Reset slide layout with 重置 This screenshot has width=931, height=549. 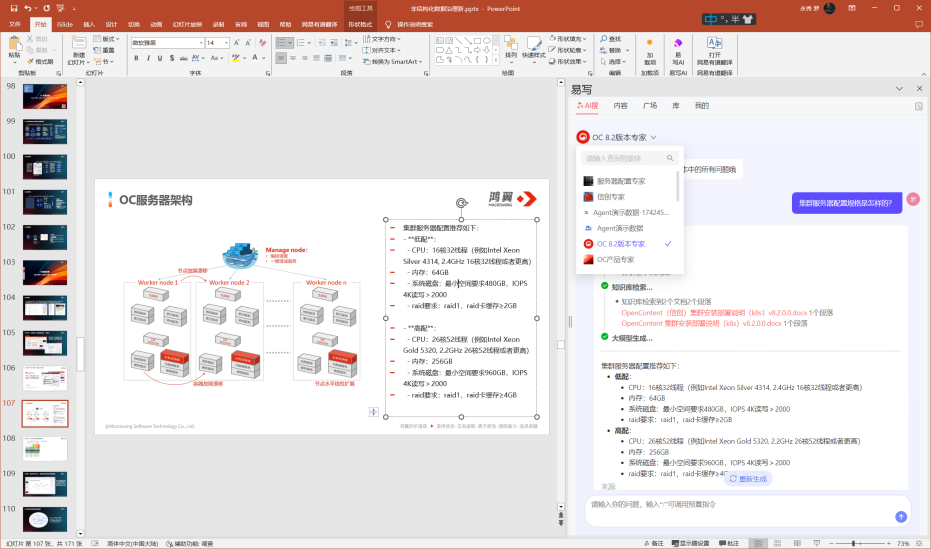(104, 50)
